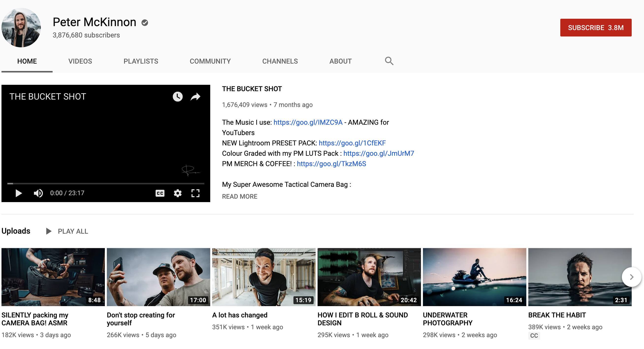Click the 351K views • 1 week ago text
The height and width of the screenshot is (349, 644).
click(247, 327)
